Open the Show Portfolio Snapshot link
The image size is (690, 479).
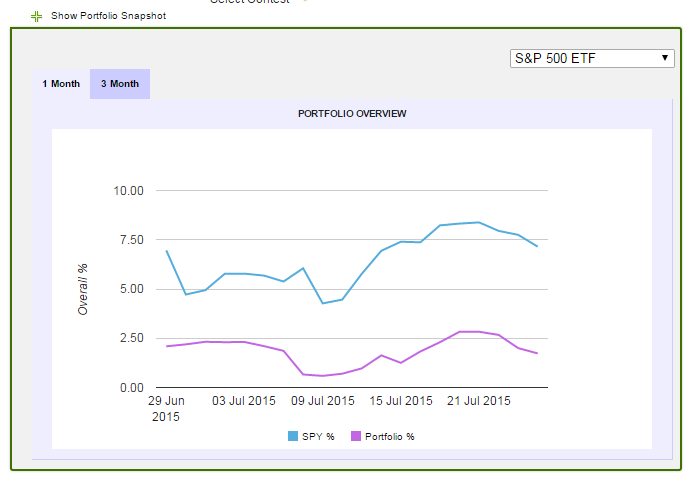click(108, 16)
